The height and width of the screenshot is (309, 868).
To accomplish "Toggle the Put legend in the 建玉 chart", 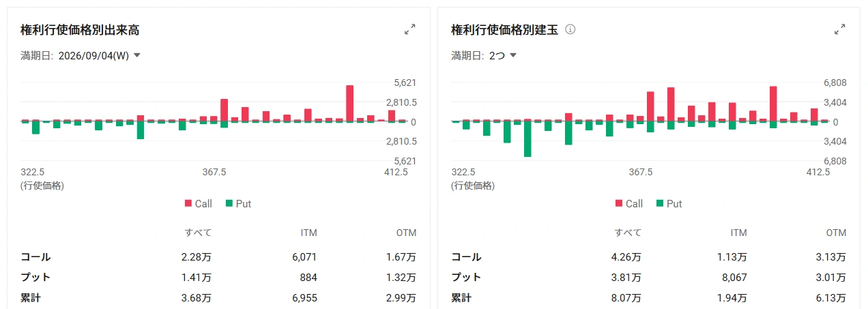I will click(x=669, y=203).
